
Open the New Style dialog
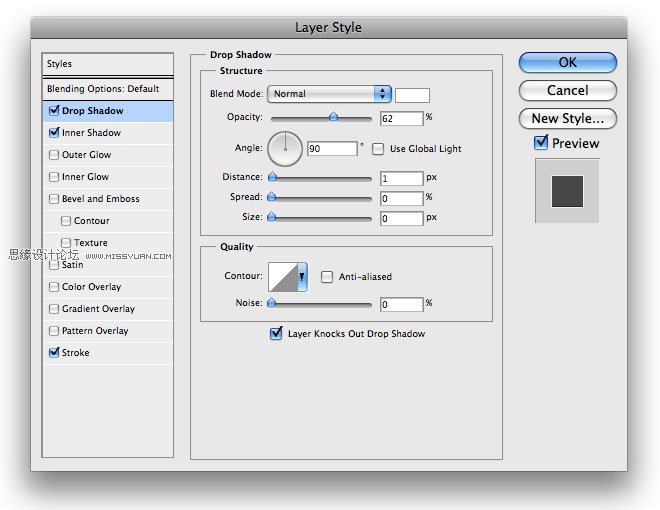coord(567,119)
